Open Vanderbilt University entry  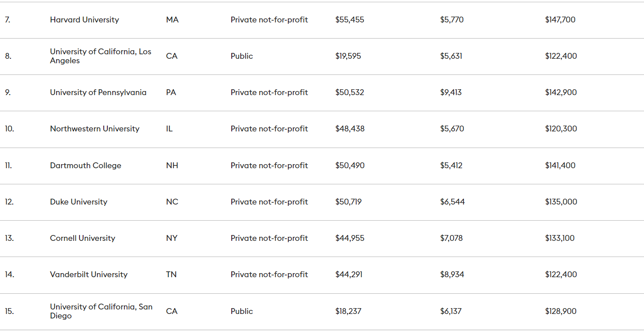click(x=88, y=274)
